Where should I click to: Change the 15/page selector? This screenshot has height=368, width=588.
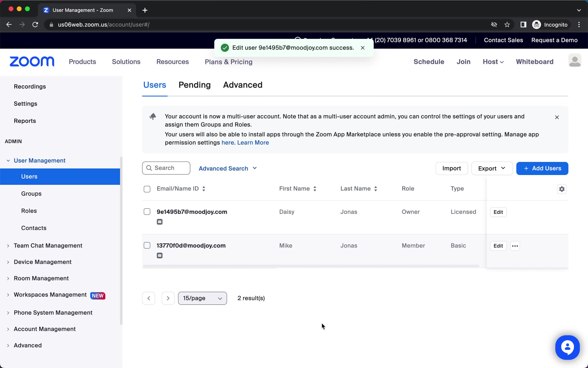pyautogui.click(x=202, y=298)
